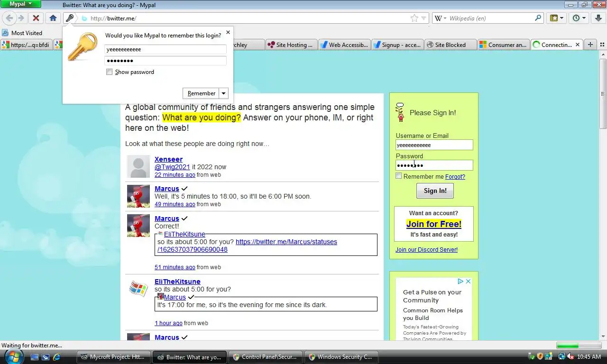The width and height of the screenshot is (607, 364).
Task: Stop page loading with the red X
Action: [x=36, y=18]
